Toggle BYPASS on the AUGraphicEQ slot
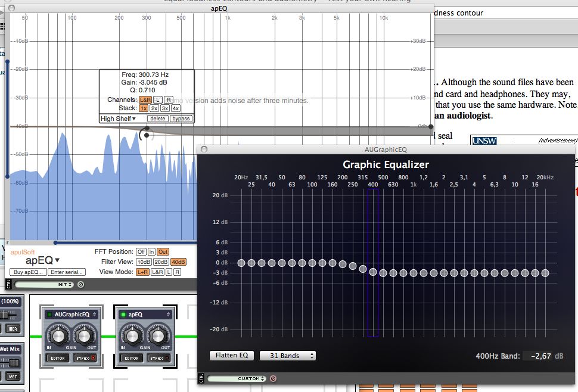The image size is (578, 392). coord(85,358)
